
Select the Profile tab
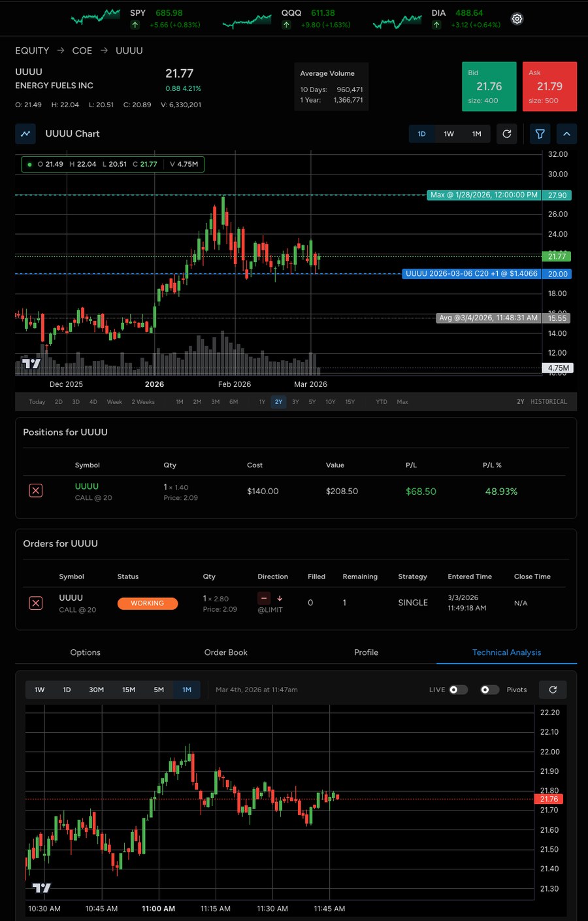tap(366, 652)
